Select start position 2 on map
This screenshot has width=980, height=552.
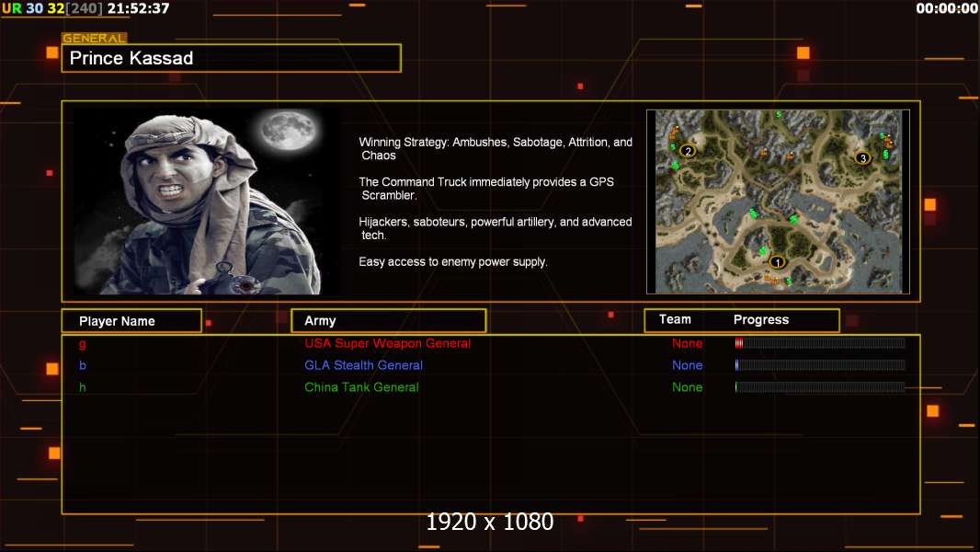tap(689, 151)
